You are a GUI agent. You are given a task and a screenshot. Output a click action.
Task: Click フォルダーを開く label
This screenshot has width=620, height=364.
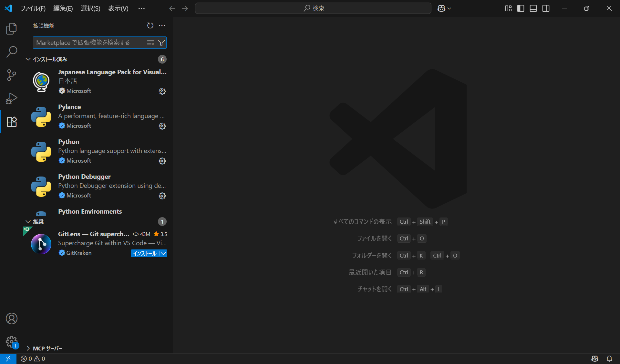coord(372,256)
